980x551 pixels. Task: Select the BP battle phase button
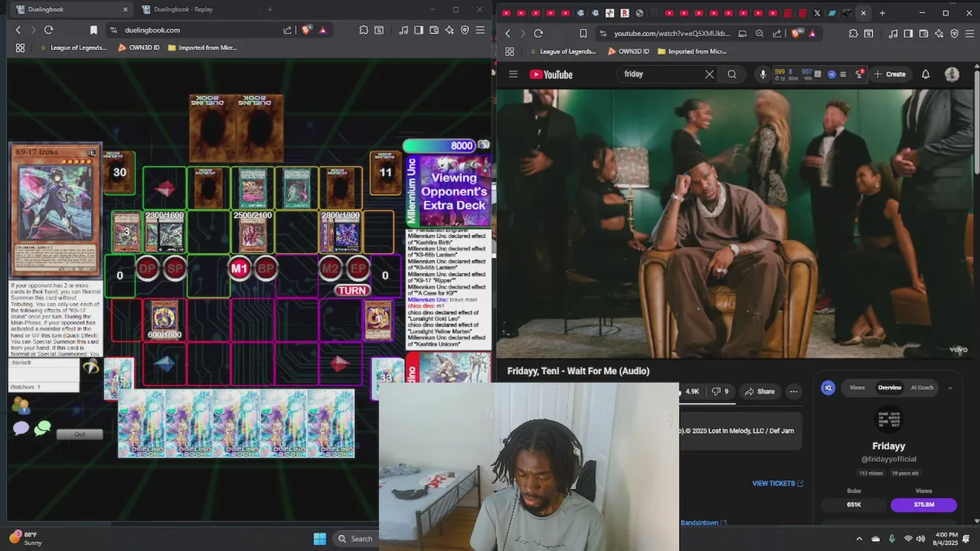point(266,269)
